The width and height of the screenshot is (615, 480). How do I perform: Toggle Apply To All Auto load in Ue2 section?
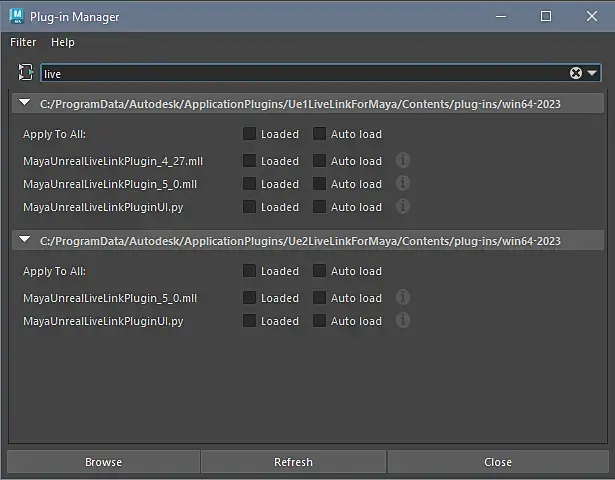pos(319,271)
